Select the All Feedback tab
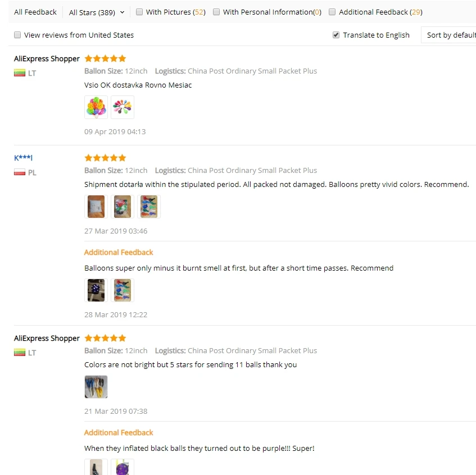The height and width of the screenshot is (475, 476). pos(35,12)
